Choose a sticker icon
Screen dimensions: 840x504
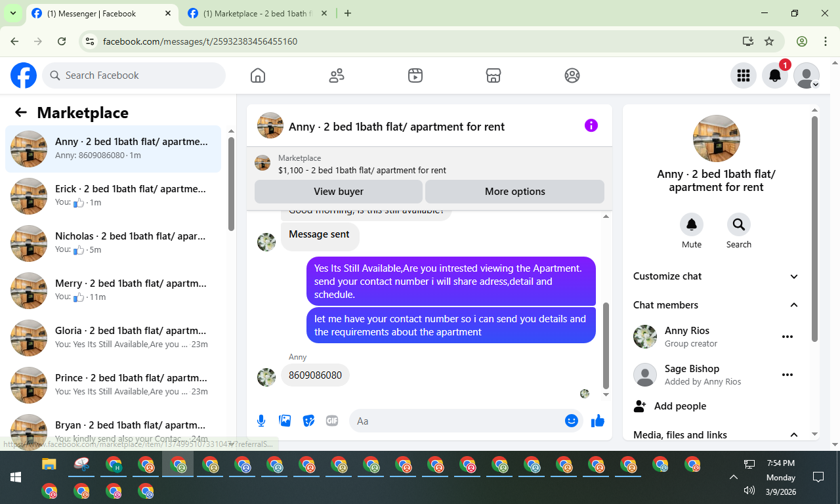(x=308, y=421)
